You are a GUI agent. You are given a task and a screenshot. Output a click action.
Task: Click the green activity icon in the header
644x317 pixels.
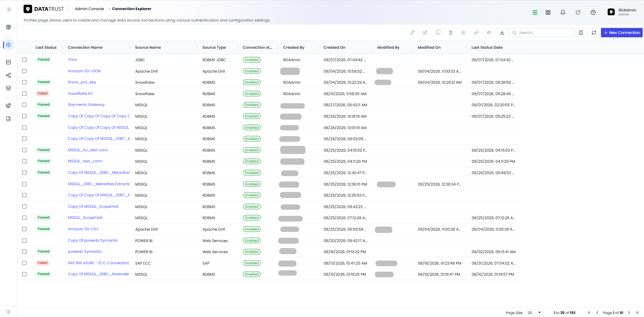pyautogui.click(x=535, y=12)
